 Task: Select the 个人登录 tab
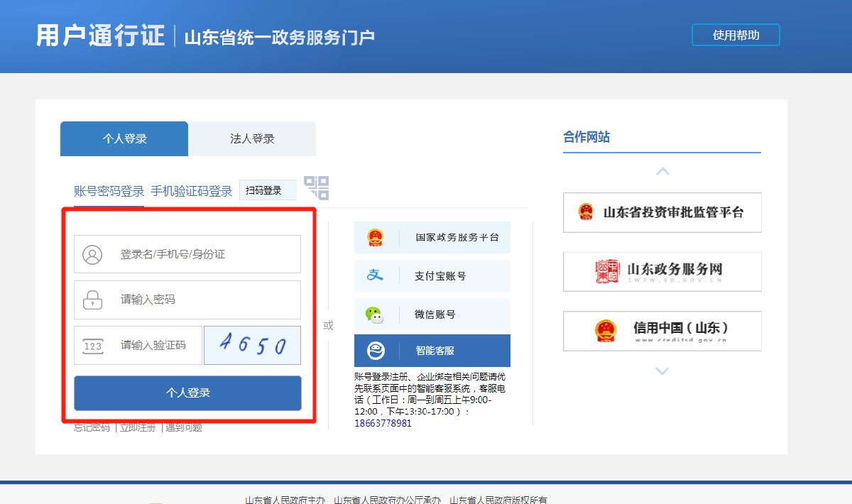click(124, 138)
